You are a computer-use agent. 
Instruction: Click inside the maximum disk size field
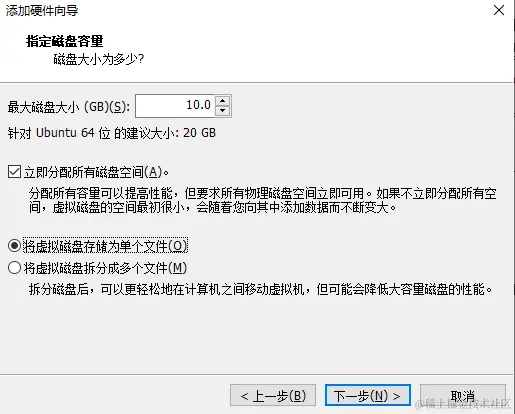[x=175, y=106]
